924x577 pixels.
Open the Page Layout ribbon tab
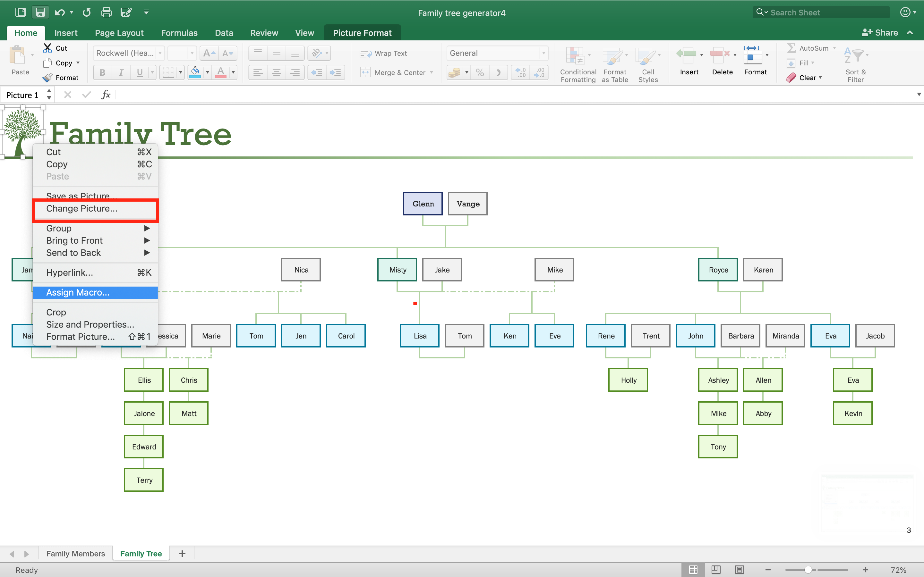pyautogui.click(x=118, y=33)
